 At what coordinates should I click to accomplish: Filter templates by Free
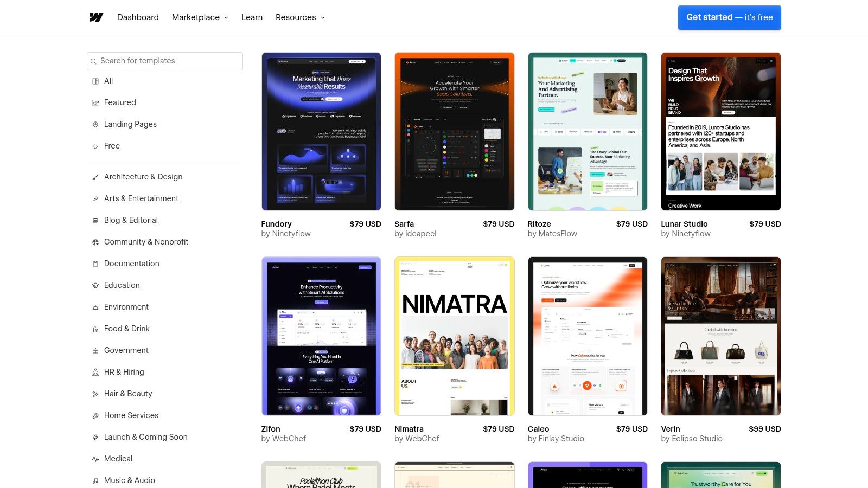[111, 146]
